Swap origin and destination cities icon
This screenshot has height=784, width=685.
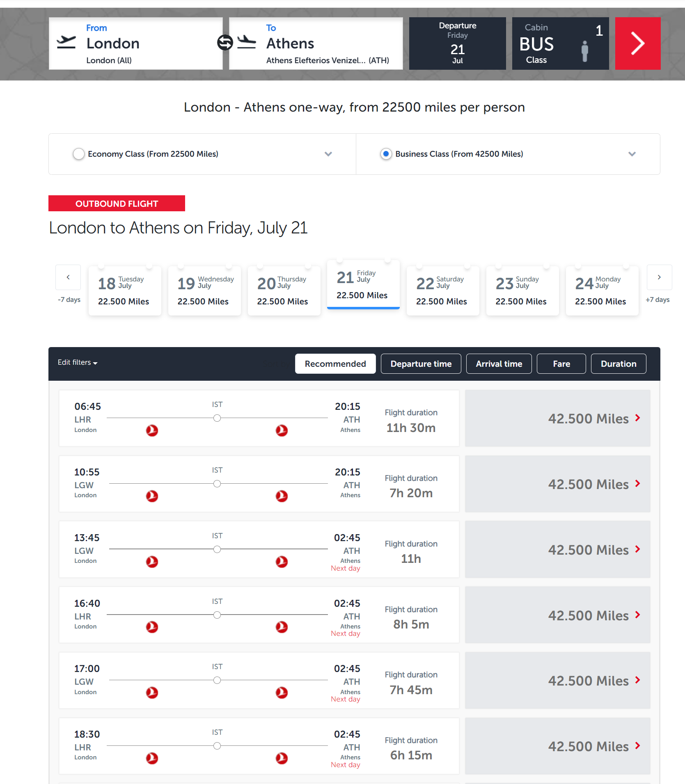pyautogui.click(x=225, y=43)
